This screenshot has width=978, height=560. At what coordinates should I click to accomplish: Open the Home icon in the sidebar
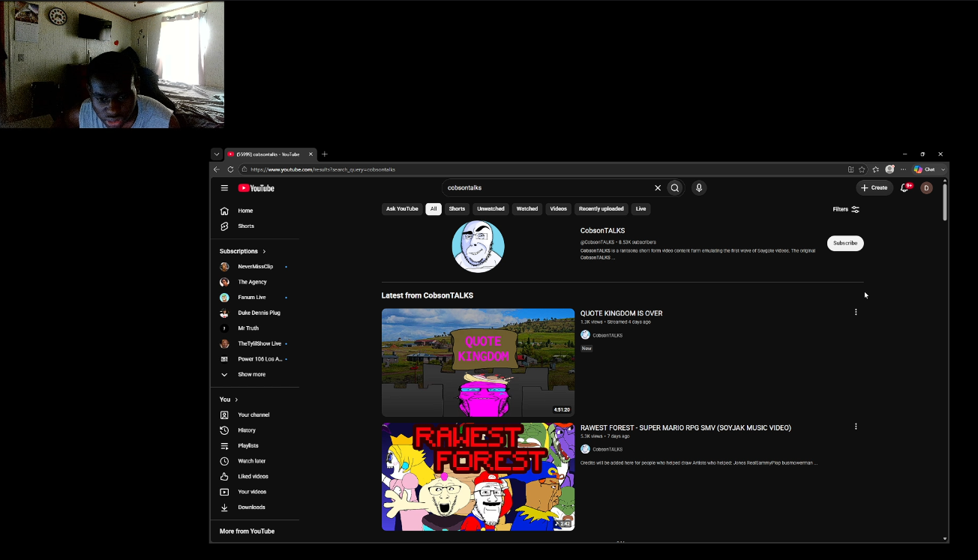tap(224, 211)
